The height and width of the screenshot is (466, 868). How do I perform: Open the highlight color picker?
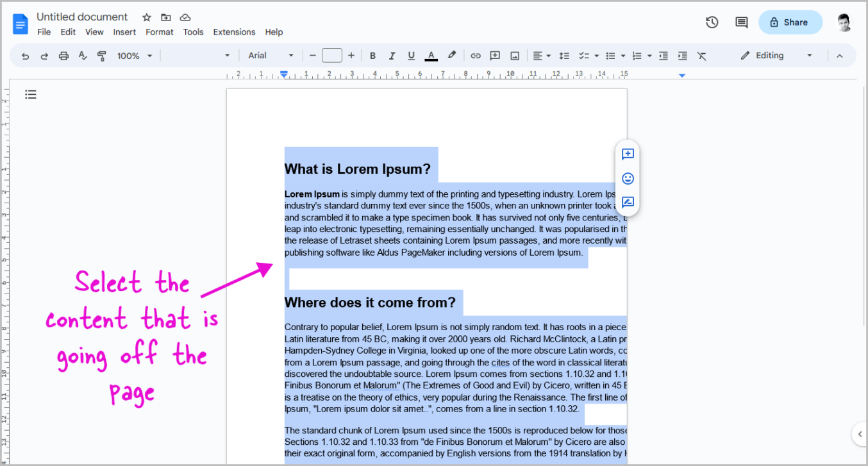[x=451, y=56]
